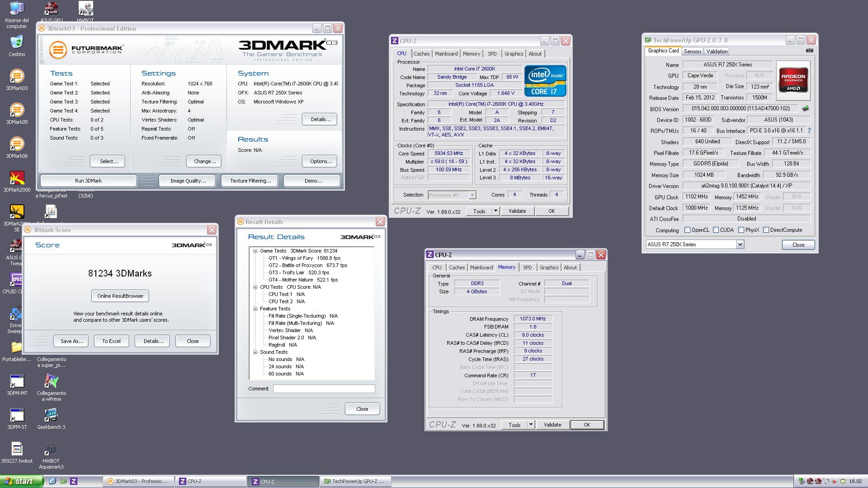The width and height of the screenshot is (868, 488).
Task: Click To Excel button
Action: pos(111,341)
